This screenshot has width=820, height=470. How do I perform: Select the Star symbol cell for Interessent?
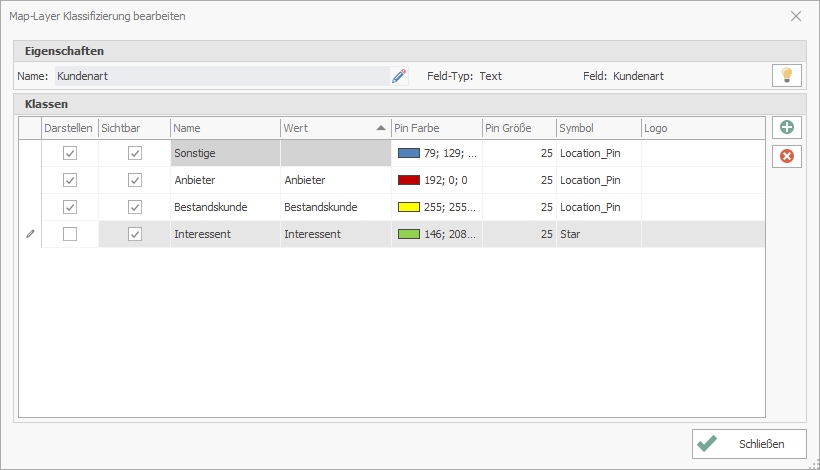point(598,234)
